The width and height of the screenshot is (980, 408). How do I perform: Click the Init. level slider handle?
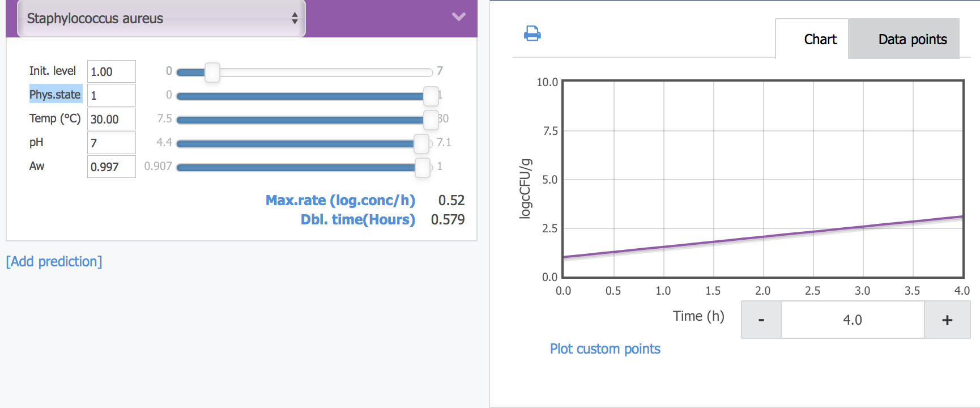click(212, 72)
